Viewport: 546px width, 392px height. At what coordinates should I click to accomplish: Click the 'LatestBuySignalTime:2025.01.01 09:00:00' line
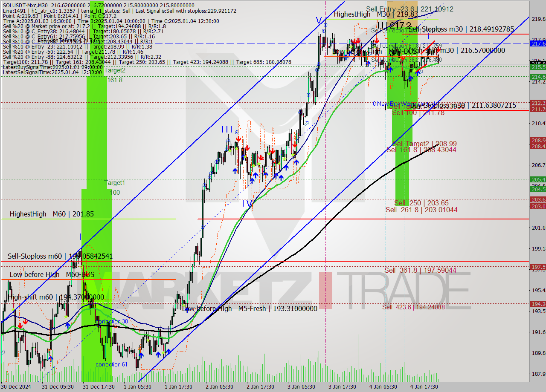[53, 67]
